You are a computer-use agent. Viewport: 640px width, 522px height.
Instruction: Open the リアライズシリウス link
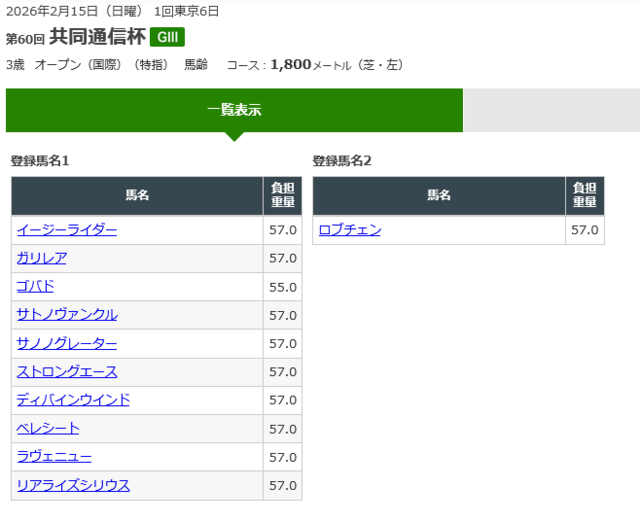(x=73, y=486)
